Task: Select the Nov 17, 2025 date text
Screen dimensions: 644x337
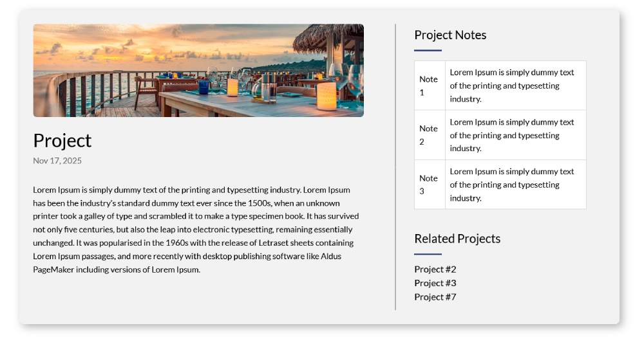Action: coord(57,161)
